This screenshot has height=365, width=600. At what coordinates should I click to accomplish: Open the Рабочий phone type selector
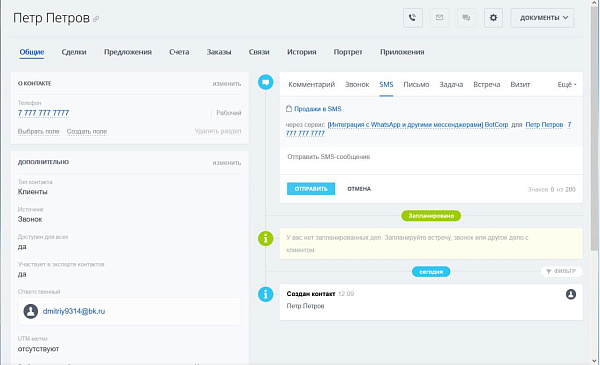[228, 113]
